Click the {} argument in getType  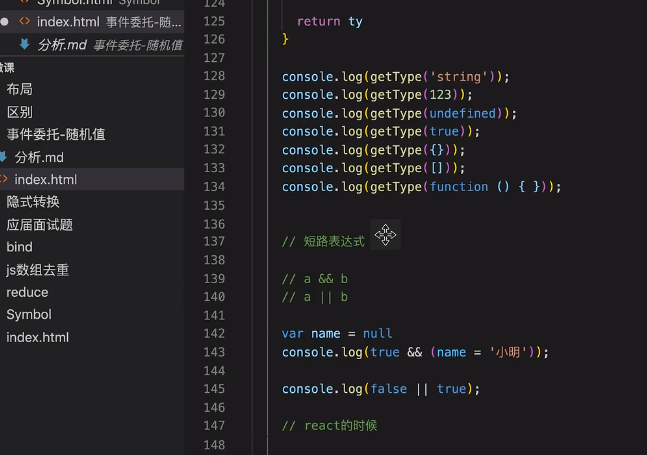click(x=437, y=150)
